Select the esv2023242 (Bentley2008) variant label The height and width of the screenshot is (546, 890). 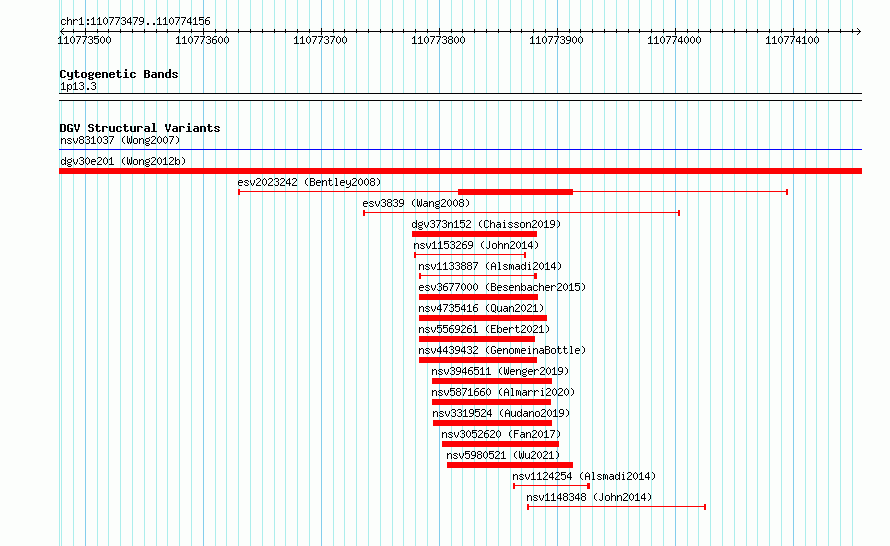coord(309,182)
